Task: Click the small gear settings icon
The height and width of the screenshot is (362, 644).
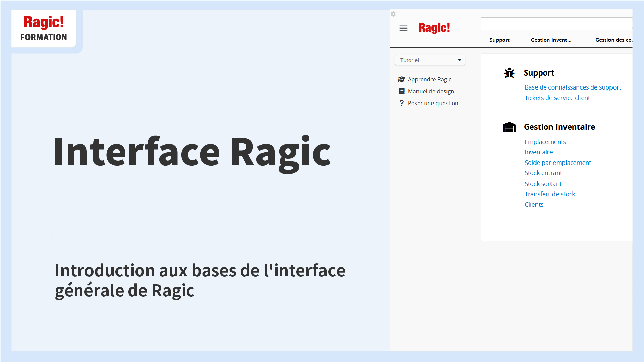Action: 393,14
